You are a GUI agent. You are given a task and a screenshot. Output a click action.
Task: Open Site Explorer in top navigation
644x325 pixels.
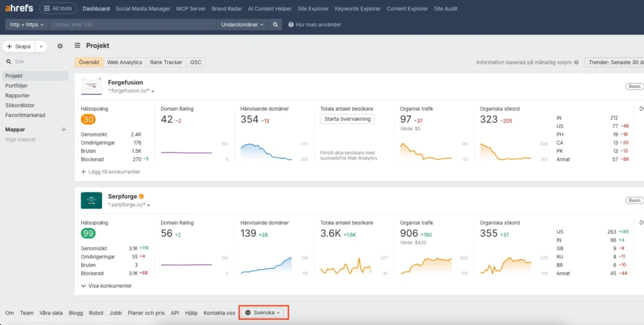pyautogui.click(x=313, y=9)
